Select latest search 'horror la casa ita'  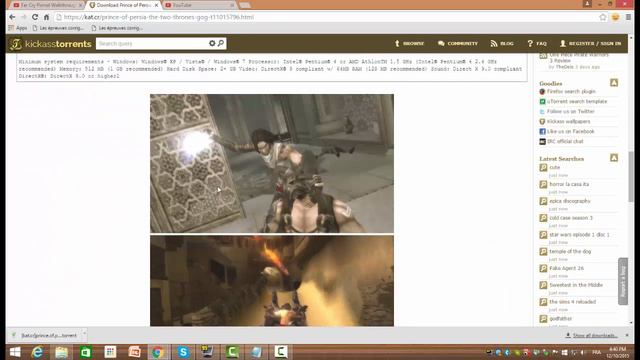pos(569,184)
